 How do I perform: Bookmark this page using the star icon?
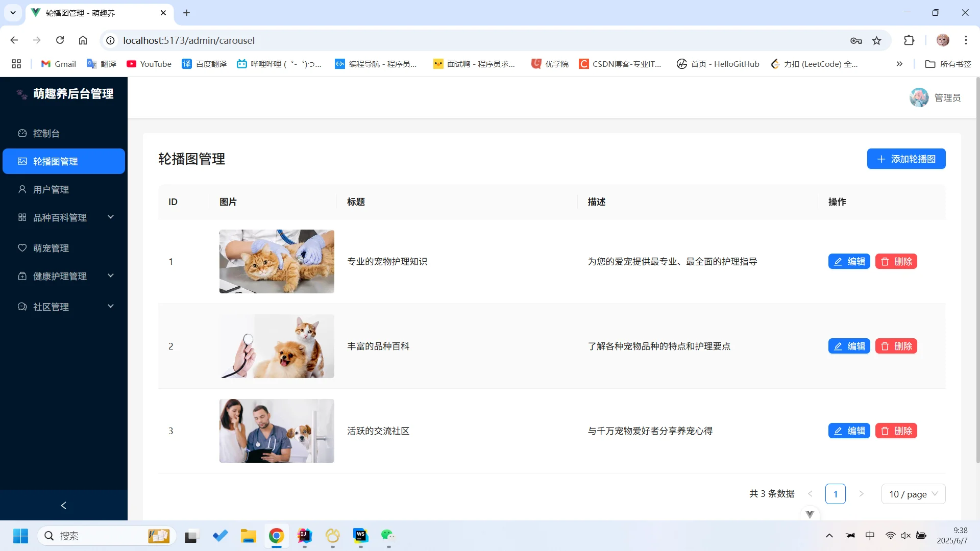tap(877, 40)
